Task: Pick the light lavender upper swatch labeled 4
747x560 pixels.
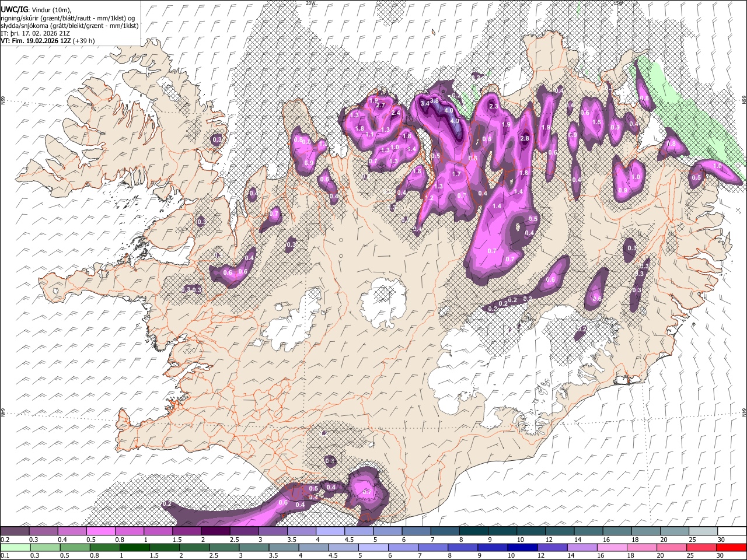Action: pos(330,531)
